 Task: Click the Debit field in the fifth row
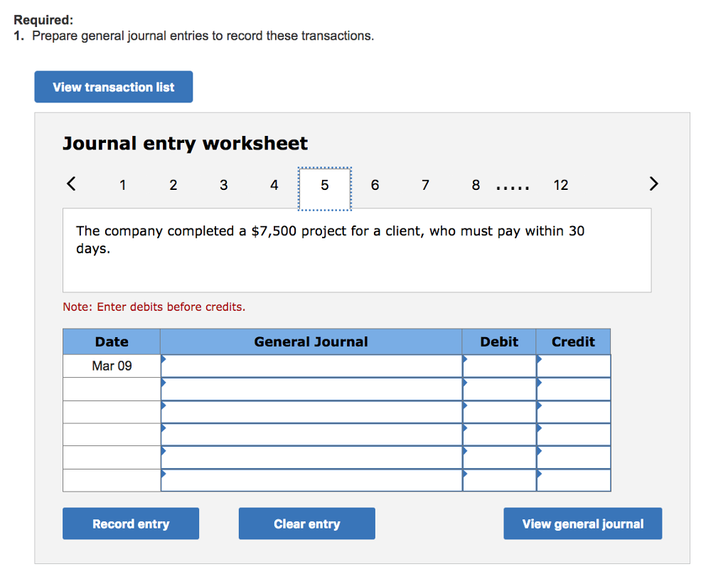point(500,457)
